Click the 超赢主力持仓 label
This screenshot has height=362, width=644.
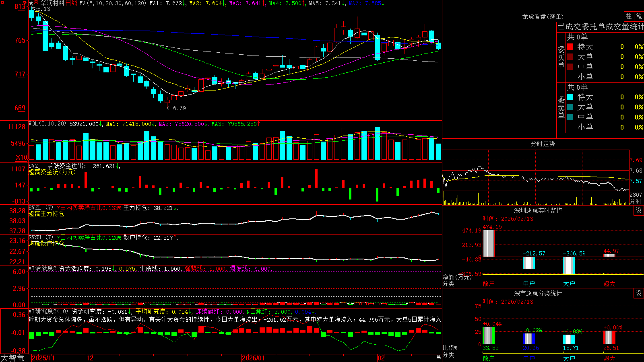(x=46, y=214)
